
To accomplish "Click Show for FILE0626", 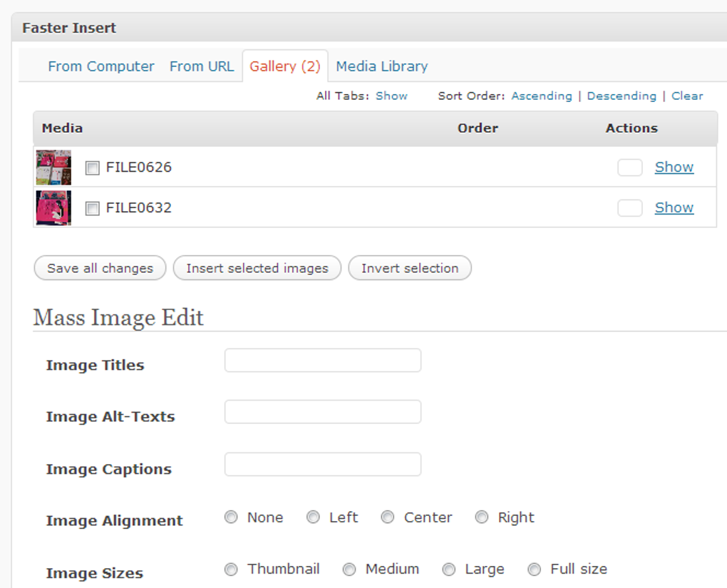I will point(674,167).
